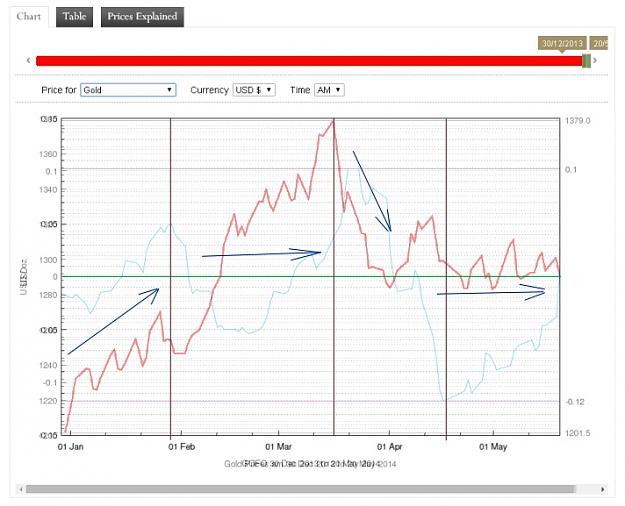Screen dimensions: 625x506
Task: Click the 01 Apr marker on the chart axis
Action: tap(389, 447)
